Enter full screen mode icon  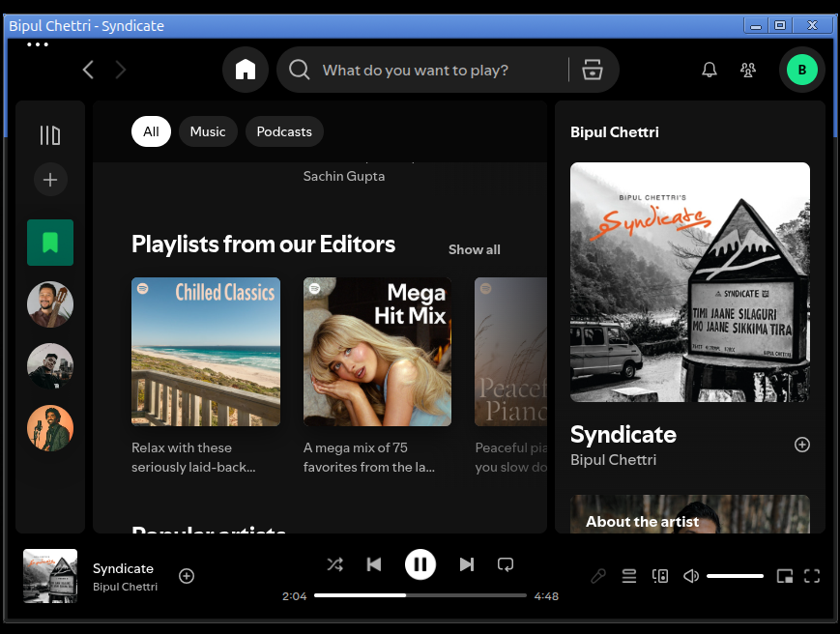click(812, 576)
